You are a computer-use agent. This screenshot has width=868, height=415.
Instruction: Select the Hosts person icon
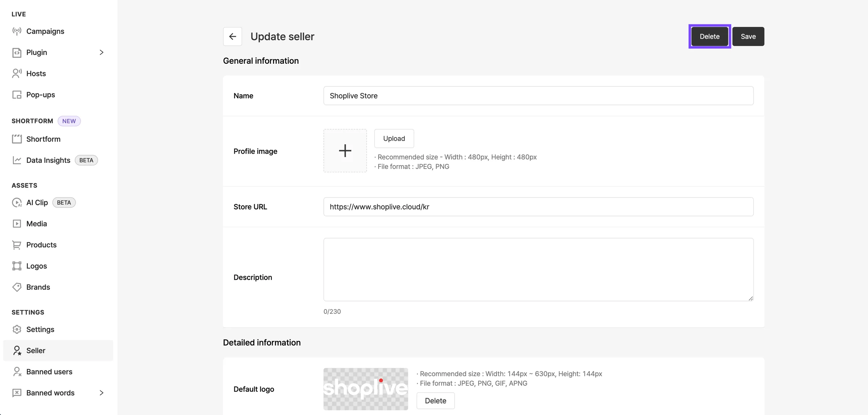click(x=17, y=73)
